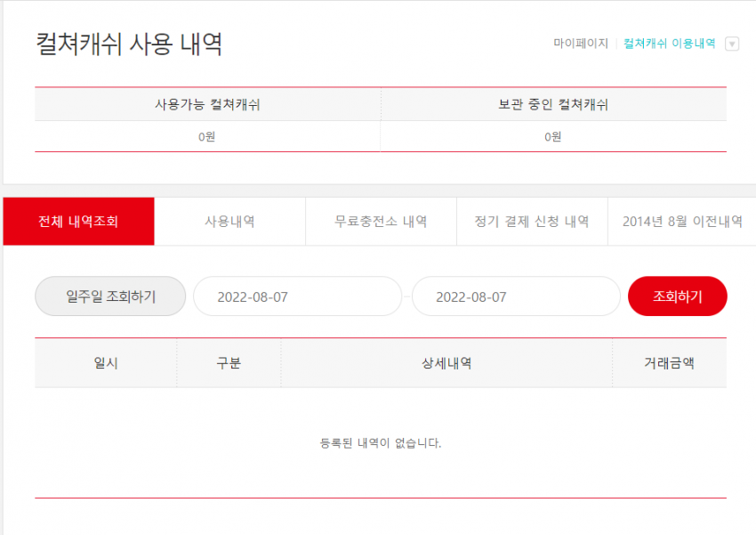
Task: Click the 보관 중인 컬쳐캐쉬 header cell
Action: click(553, 104)
